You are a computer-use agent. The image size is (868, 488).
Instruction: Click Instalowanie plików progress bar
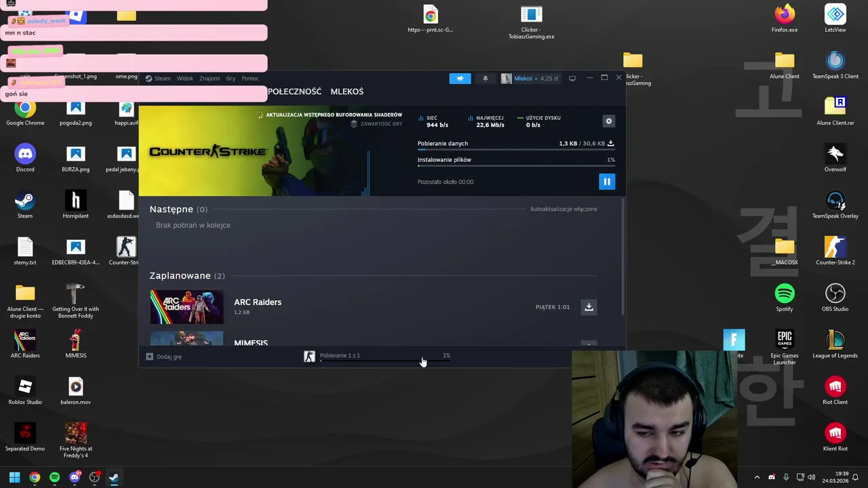pyautogui.click(x=516, y=165)
